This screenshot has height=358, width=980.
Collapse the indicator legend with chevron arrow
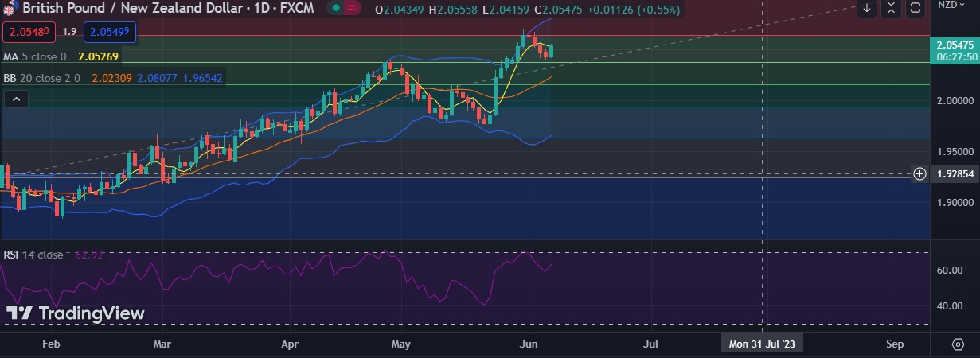tap(16, 99)
